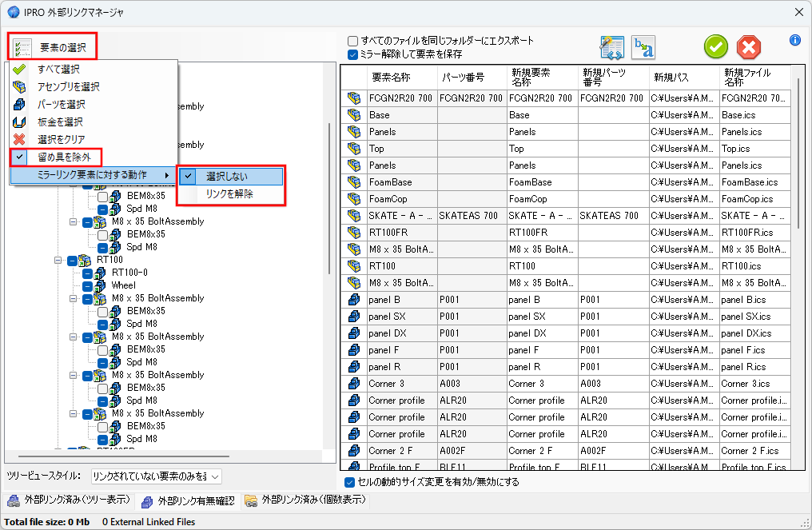Toggle the RT100-0 part checkbox
Screen dimensions: 812x530
click(x=87, y=273)
